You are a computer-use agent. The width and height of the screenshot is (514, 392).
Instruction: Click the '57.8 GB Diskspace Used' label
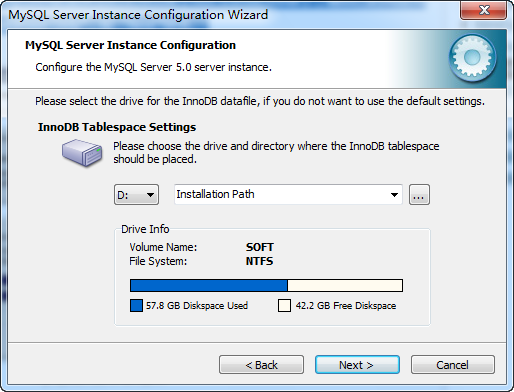[x=197, y=305]
